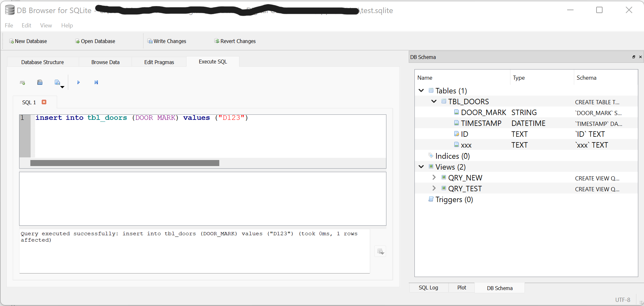
Task: Open a new SQL tab icon
Action: click(22, 83)
